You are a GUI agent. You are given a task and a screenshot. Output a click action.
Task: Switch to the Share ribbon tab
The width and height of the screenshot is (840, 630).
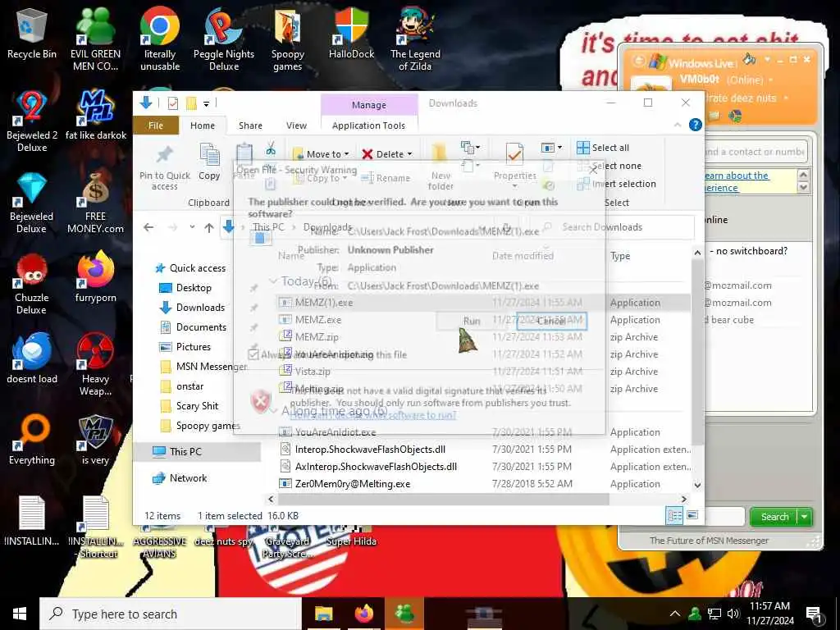[x=250, y=126]
